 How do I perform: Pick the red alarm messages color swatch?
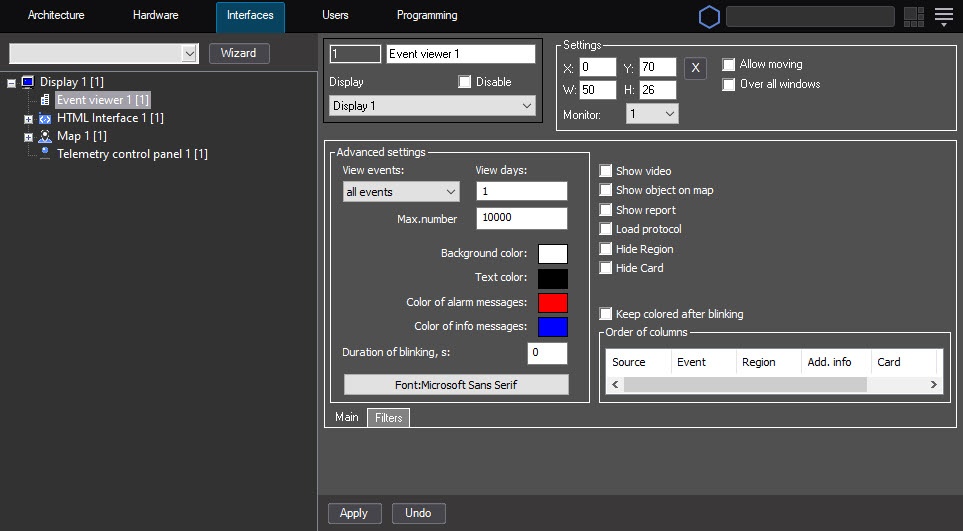coord(552,303)
